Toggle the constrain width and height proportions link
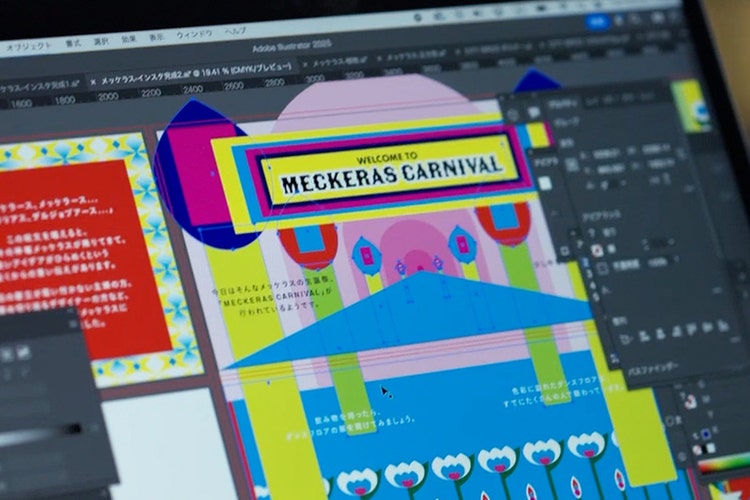 tap(681, 154)
